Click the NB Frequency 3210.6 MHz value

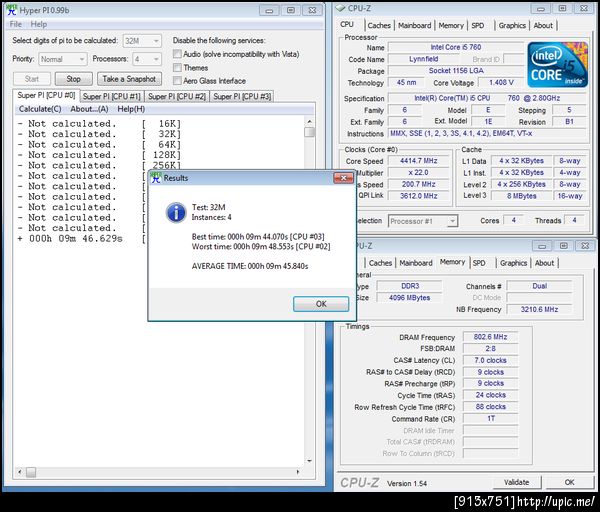(539, 309)
